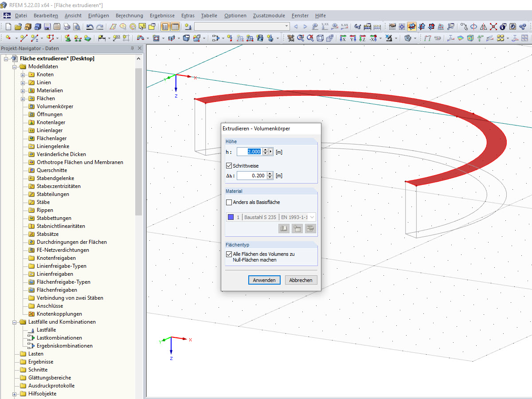Open the Berechnung menu
This screenshot has height=399, width=532.
click(129, 16)
